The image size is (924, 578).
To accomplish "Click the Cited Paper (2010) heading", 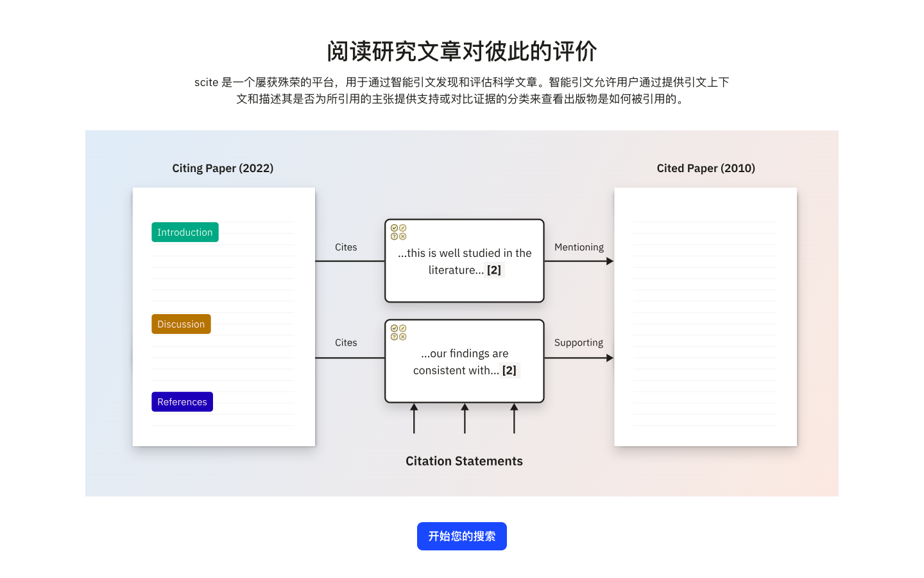I will pos(706,168).
